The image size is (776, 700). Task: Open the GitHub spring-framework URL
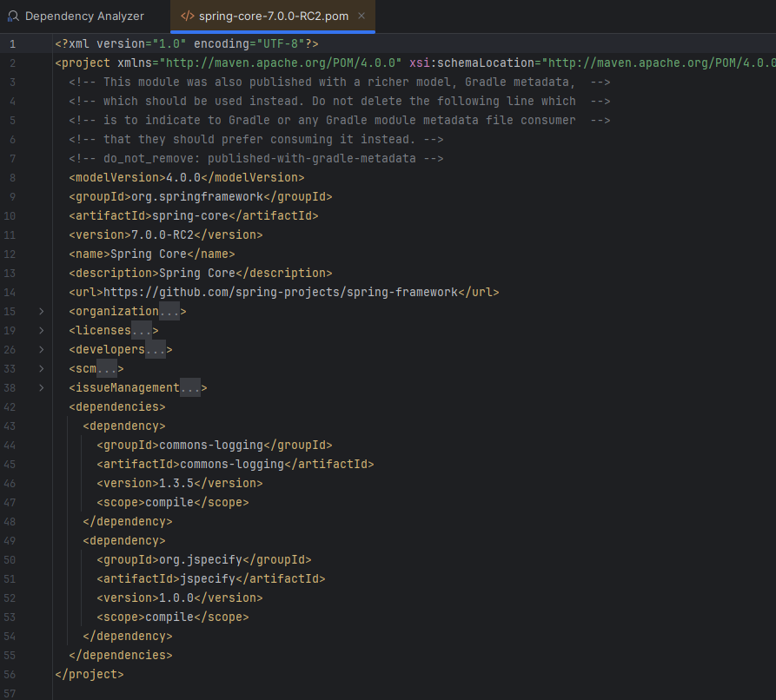(x=280, y=292)
